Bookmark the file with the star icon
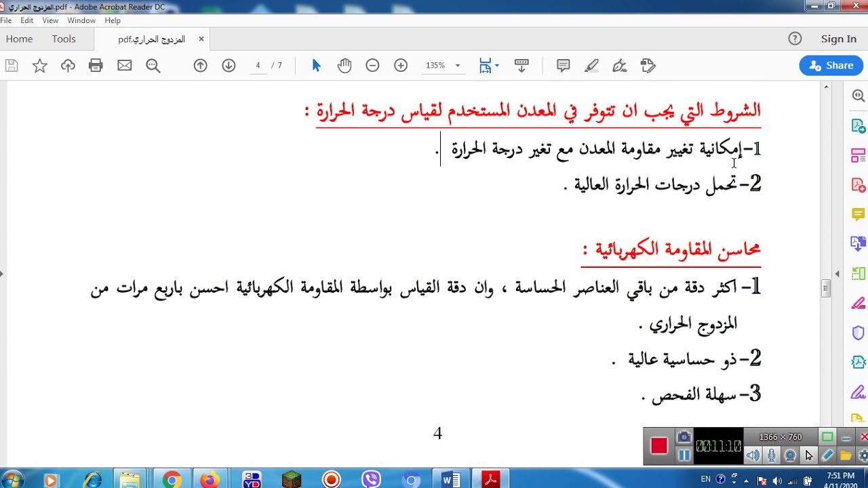Viewport: 868px width, 488px height. point(39,66)
